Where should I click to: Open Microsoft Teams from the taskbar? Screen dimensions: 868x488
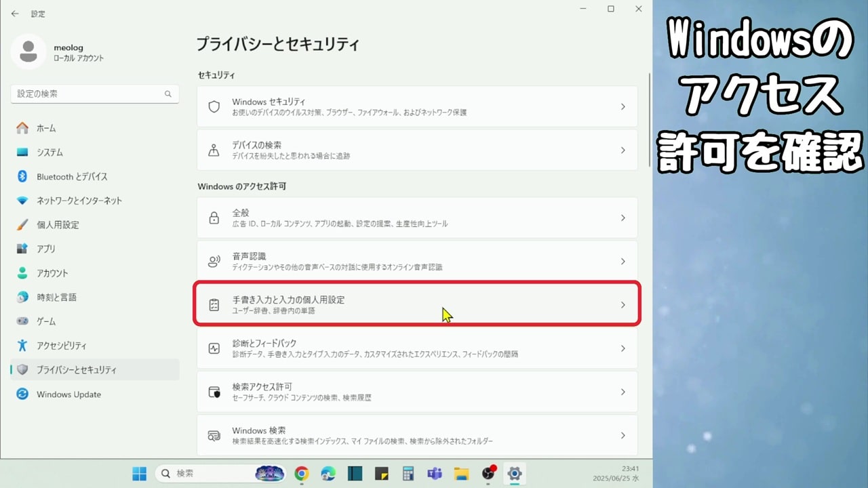click(x=435, y=474)
